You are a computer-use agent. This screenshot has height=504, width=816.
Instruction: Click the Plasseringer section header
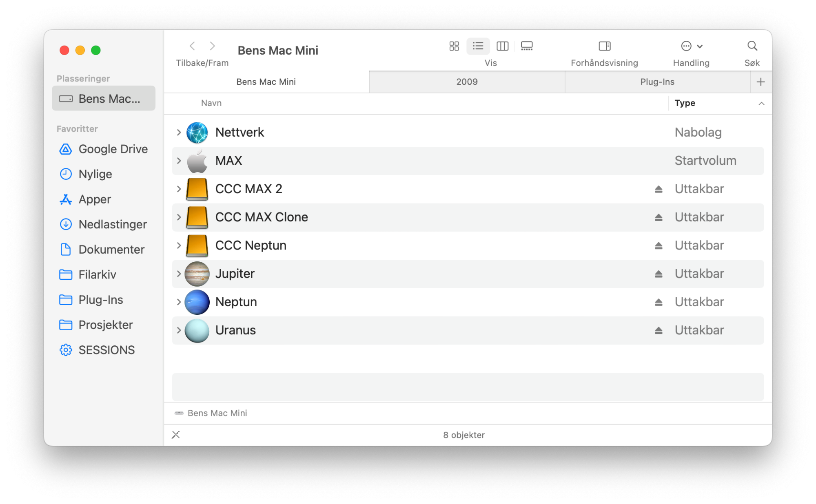click(83, 79)
